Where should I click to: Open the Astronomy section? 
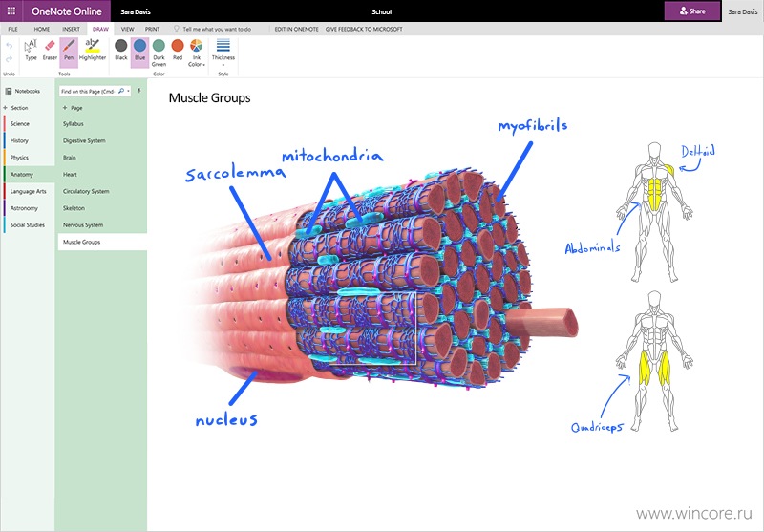29,208
